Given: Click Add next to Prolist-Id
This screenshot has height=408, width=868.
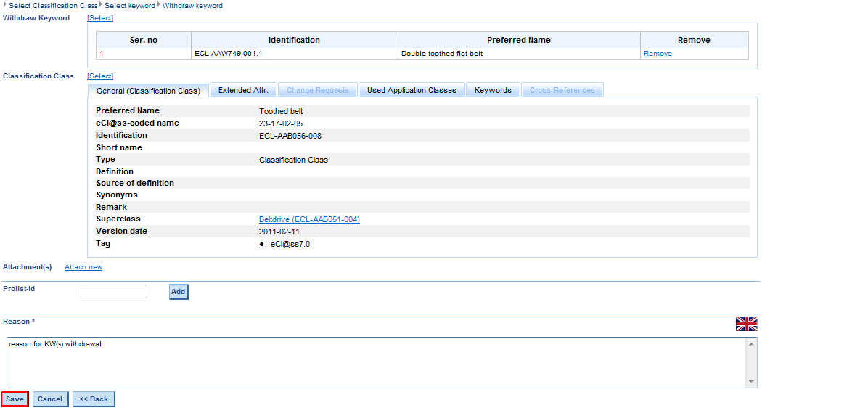Looking at the screenshot, I should [178, 292].
